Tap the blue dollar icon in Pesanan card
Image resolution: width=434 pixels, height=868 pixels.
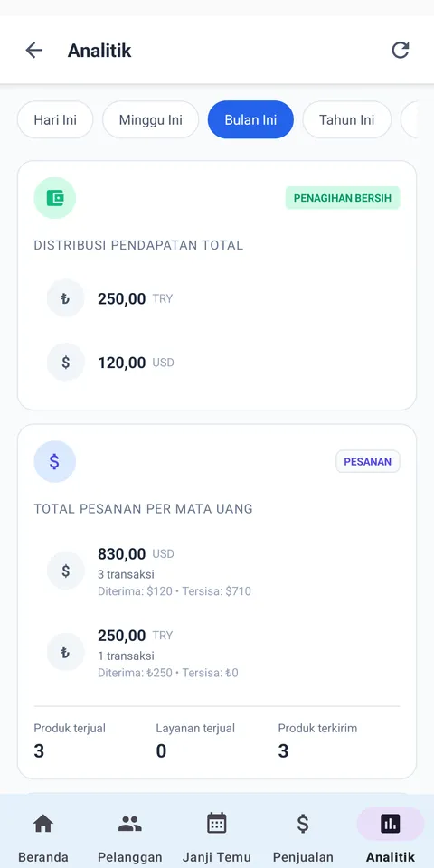pos(55,462)
